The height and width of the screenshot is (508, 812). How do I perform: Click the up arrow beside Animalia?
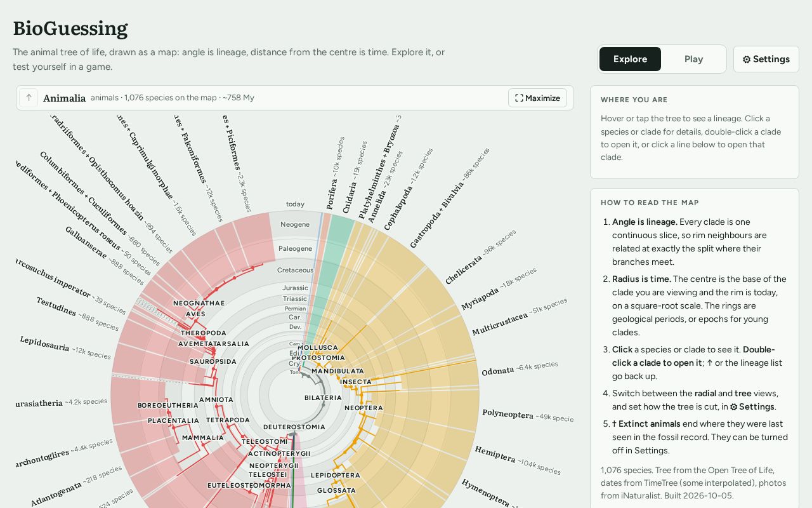(29, 98)
